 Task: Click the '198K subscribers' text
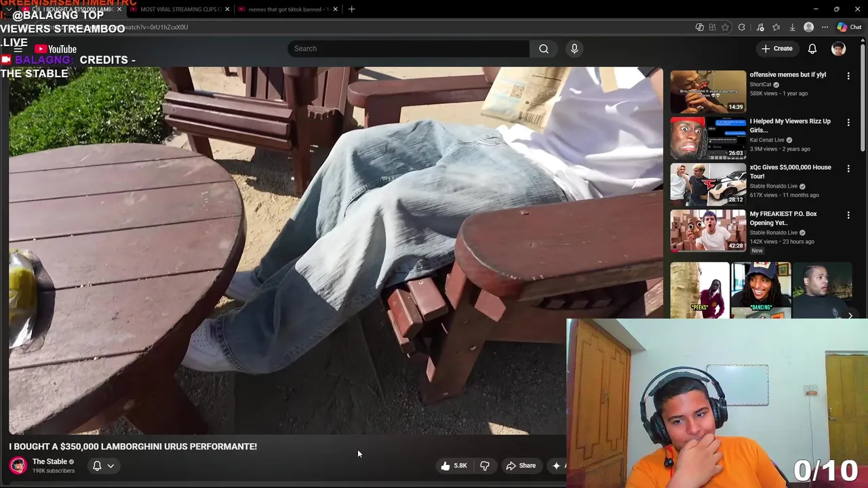(x=54, y=470)
